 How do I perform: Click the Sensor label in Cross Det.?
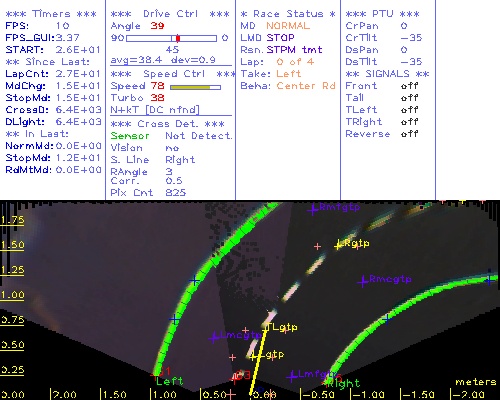pyautogui.click(x=130, y=136)
